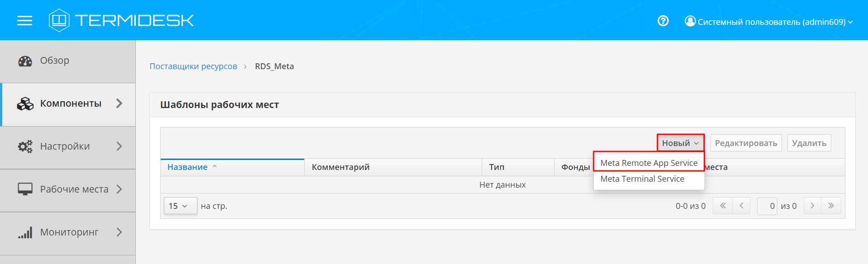
Task: Open the Новый dropdown button
Action: pos(681,143)
